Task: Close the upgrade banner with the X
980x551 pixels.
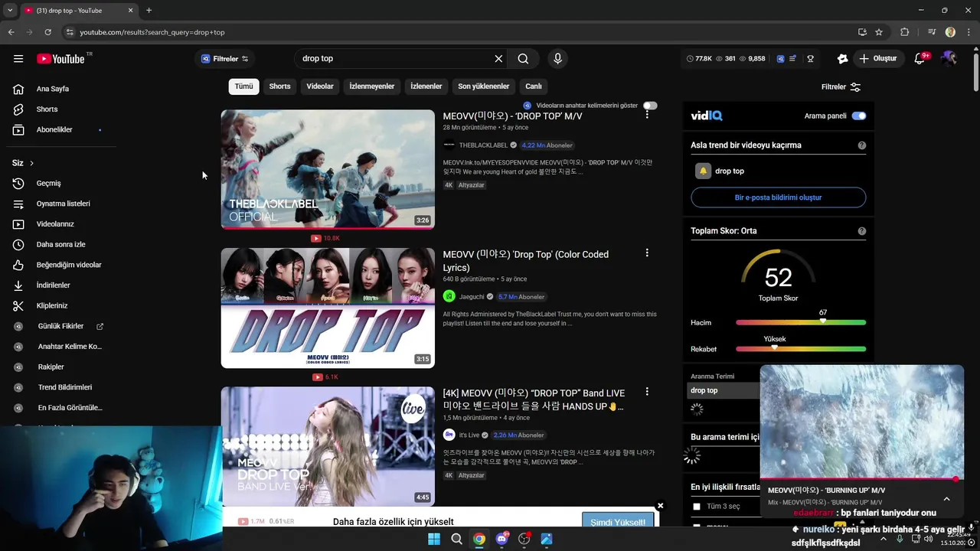Action: coord(660,506)
